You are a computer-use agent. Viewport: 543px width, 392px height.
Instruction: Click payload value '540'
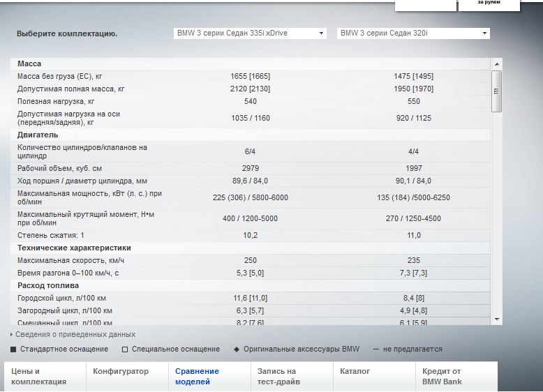[251, 101]
